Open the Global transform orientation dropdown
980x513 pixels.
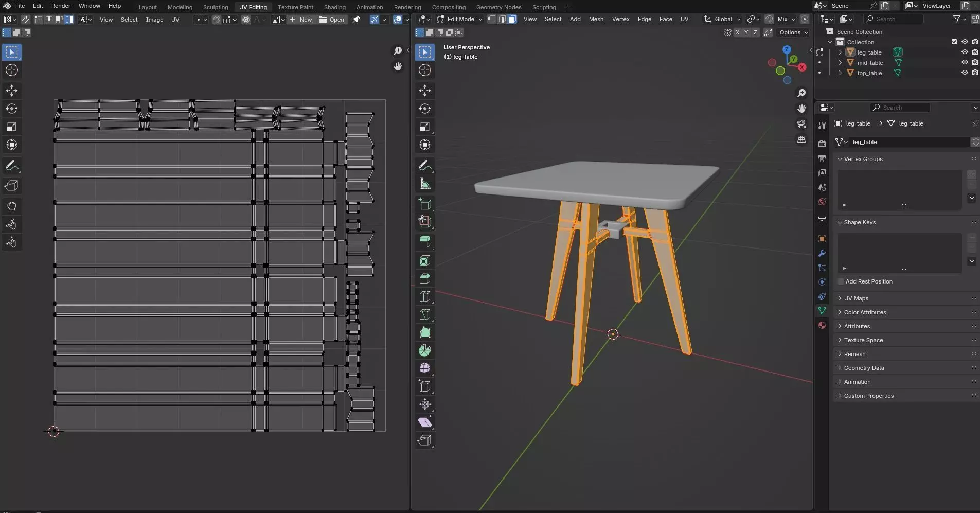tap(722, 19)
